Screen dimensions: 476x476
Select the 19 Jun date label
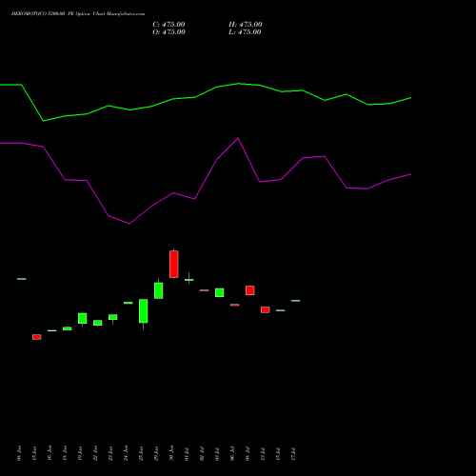click(x=80, y=453)
